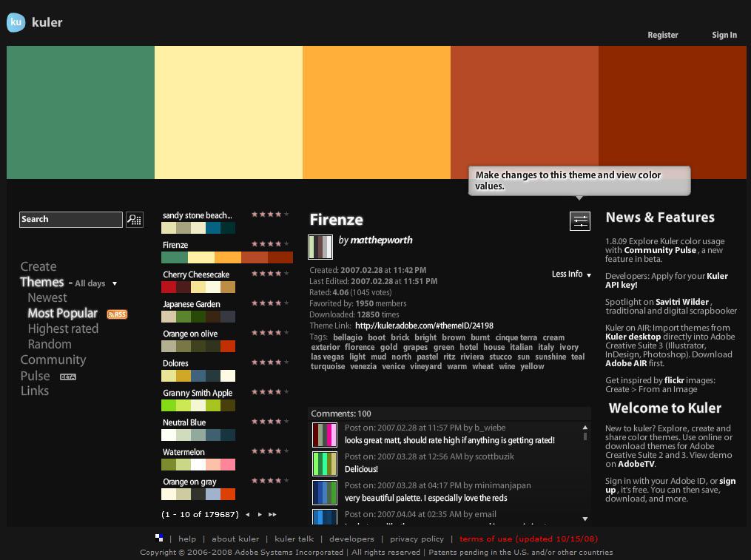The width and height of the screenshot is (751, 560).
Task: Open the terms of use link
Action: pyautogui.click(x=529, y=539)
